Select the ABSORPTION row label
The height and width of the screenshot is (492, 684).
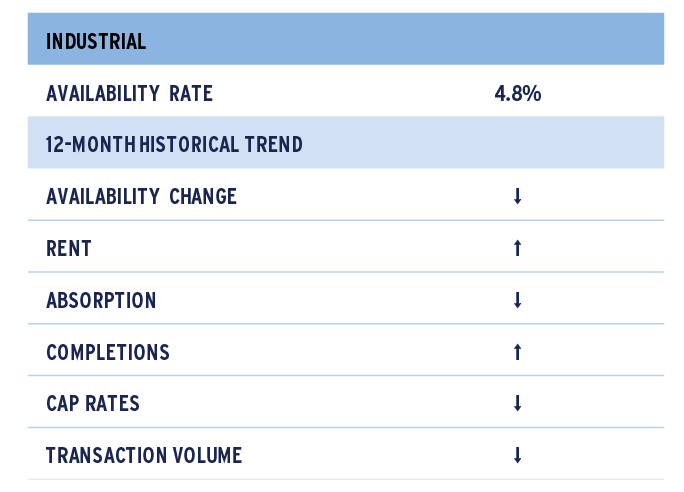101,300
